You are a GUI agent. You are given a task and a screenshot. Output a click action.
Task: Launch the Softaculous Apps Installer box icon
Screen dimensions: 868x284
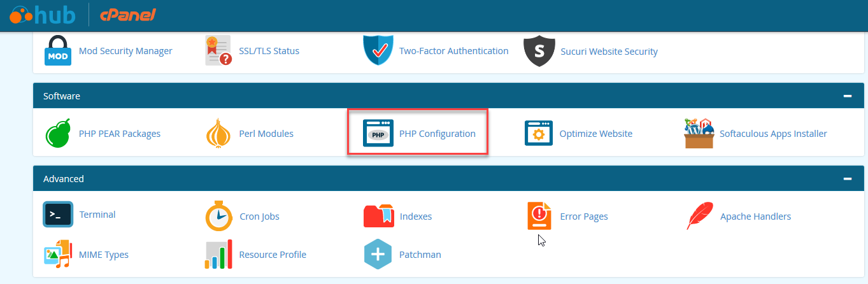699,134
